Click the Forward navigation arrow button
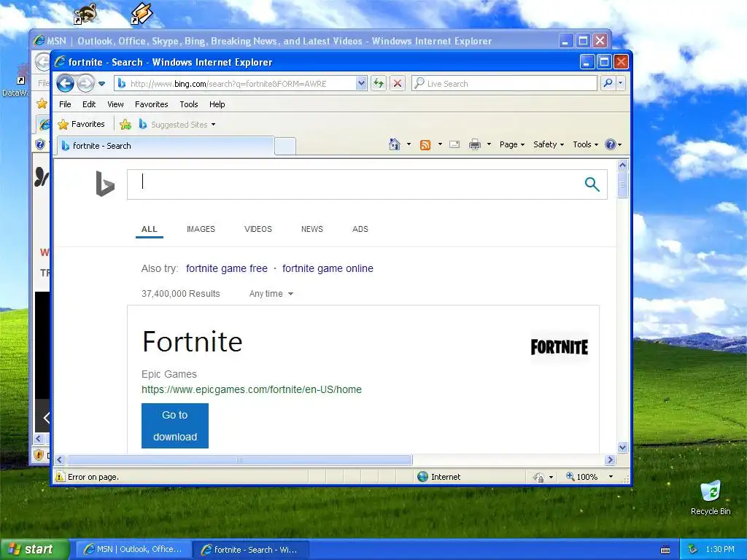This screenshot has width=747, height=560. [86, 83]
